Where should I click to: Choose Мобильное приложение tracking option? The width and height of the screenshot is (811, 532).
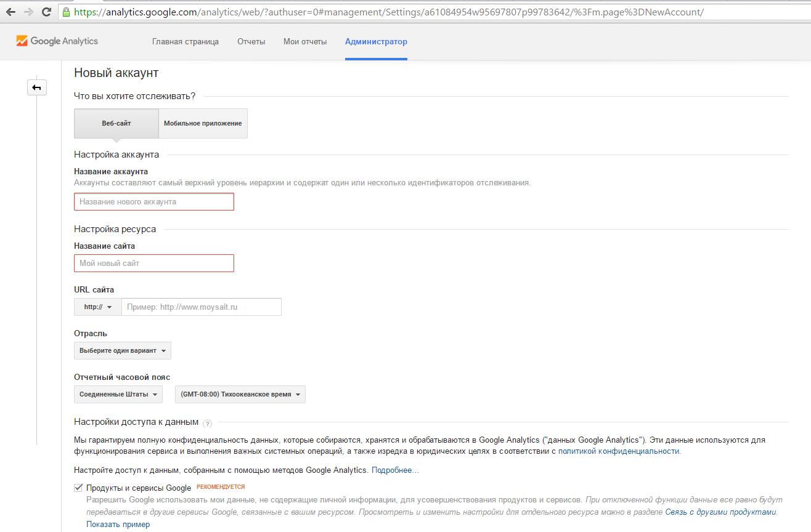(203, 123)
